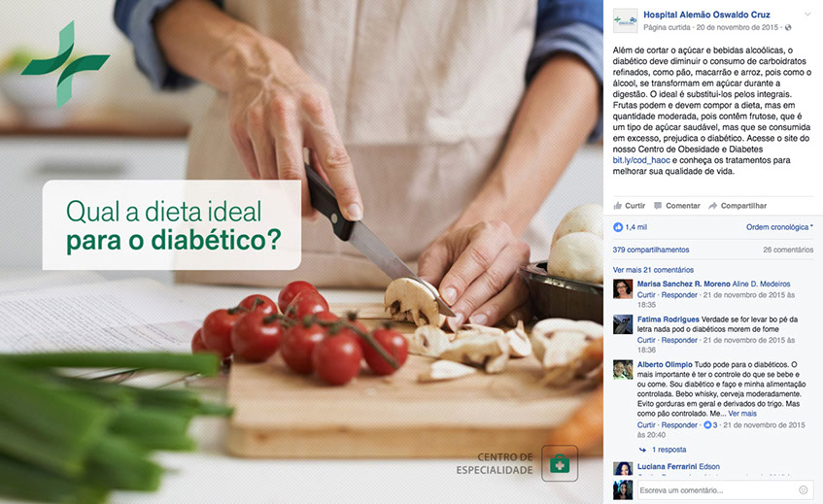Click the globe public audience icon
Viewport: 823px width, 504px height.
788,27
